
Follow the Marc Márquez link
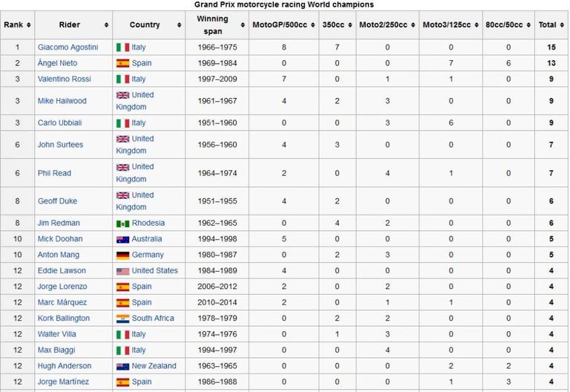point(62,303)
